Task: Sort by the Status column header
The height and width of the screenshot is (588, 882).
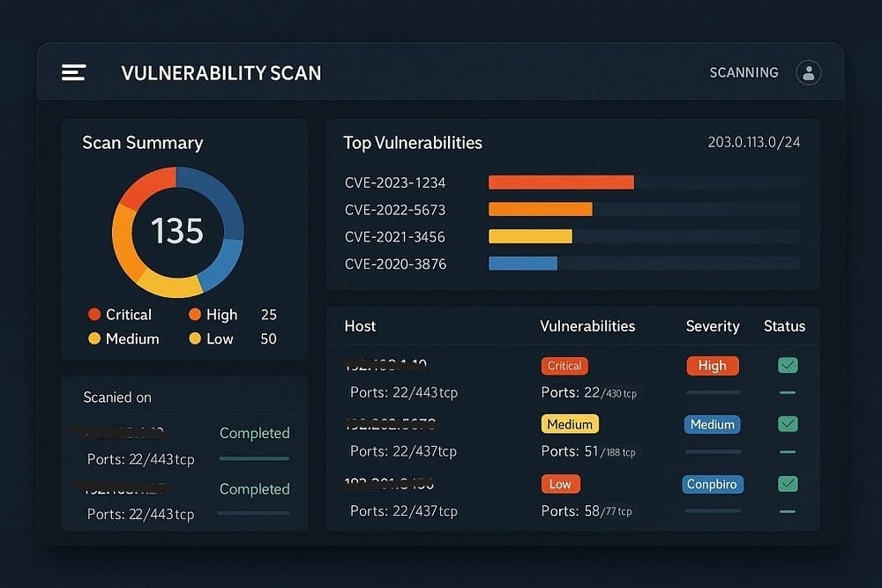Action: coord(784,326)
